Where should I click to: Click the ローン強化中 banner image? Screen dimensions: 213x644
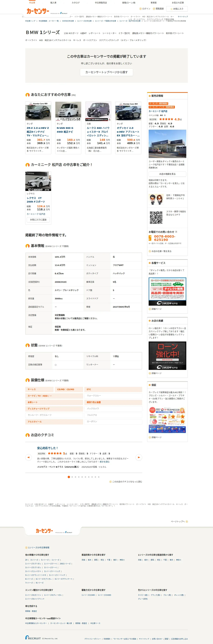pos(167,356)
